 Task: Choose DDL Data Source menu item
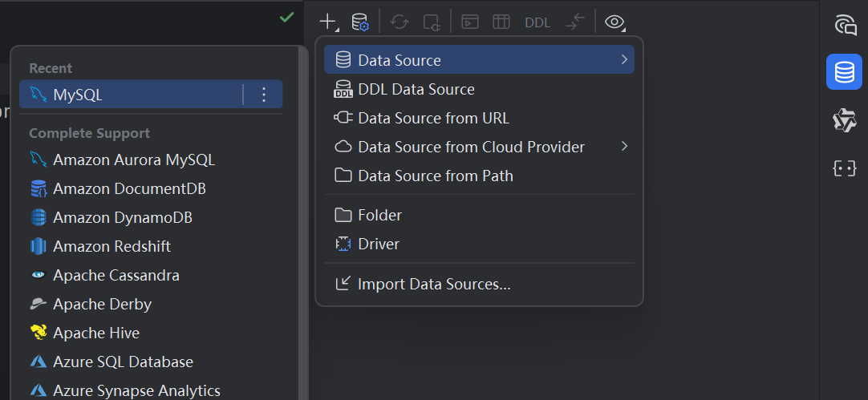pos(479,89)
